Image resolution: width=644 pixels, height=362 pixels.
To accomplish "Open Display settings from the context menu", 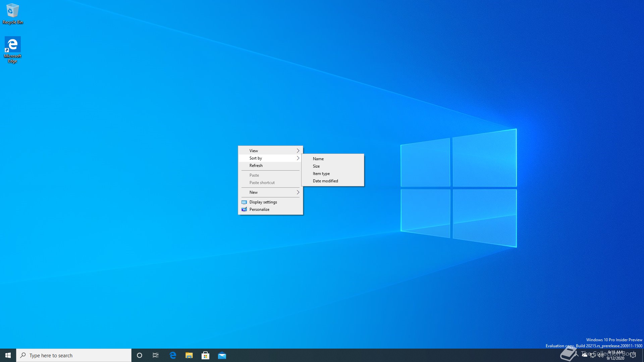I will (263, 202).
